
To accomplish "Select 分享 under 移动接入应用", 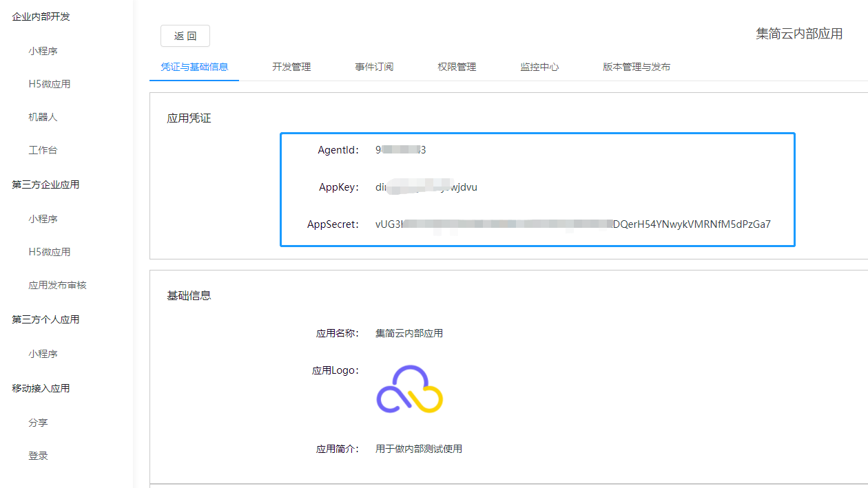I will click(38, 423).
